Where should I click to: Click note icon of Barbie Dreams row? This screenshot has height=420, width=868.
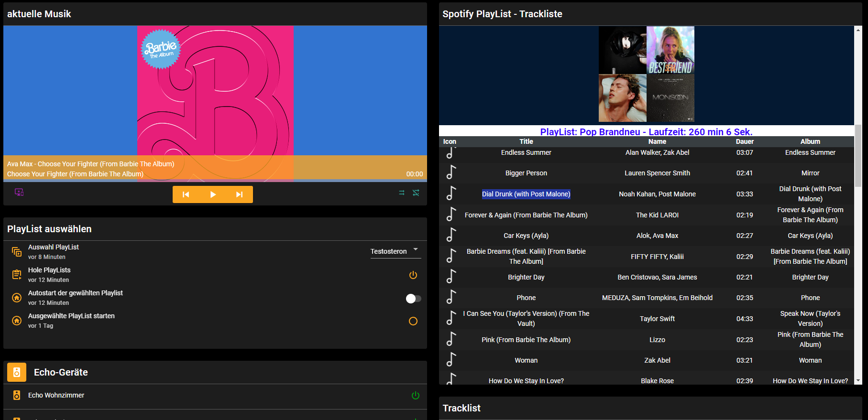pos(451,256)
